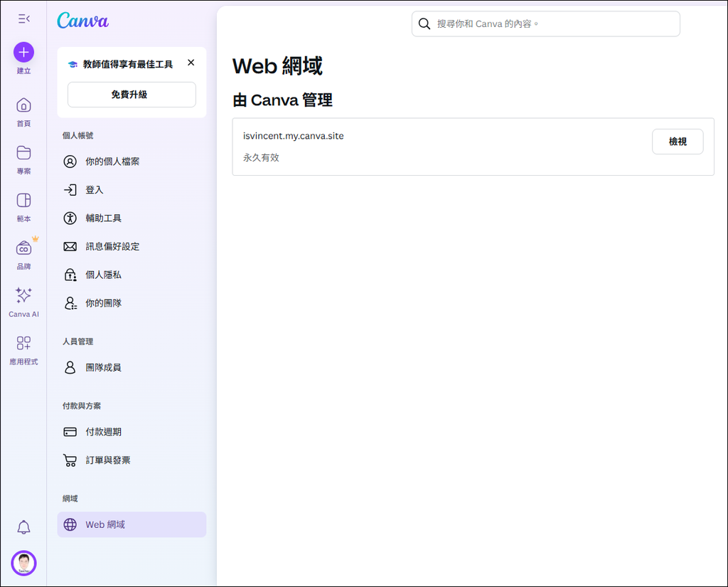
Task: Open 團隊成員 settings page
Action: coord(132,368)
